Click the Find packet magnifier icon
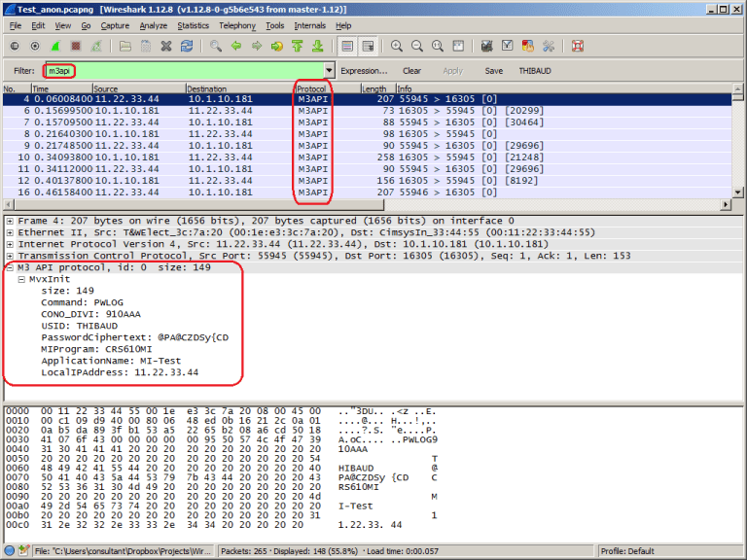Image resolution: width=747 pixels, height=560 pixels. click(x=215, y=46)
